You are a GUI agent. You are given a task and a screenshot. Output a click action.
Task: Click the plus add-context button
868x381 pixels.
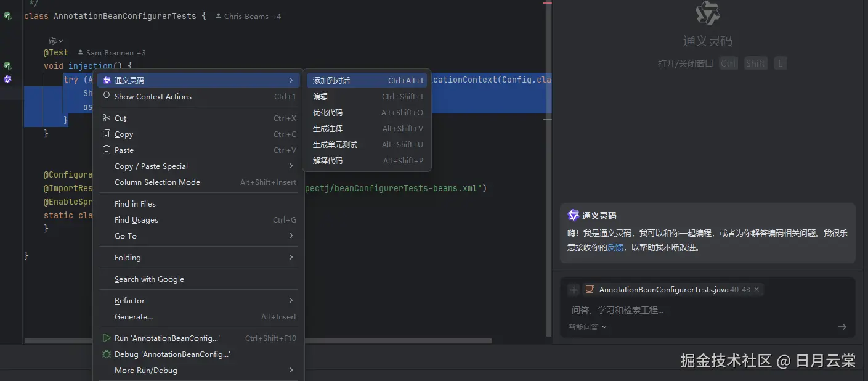tap(574, 290)
